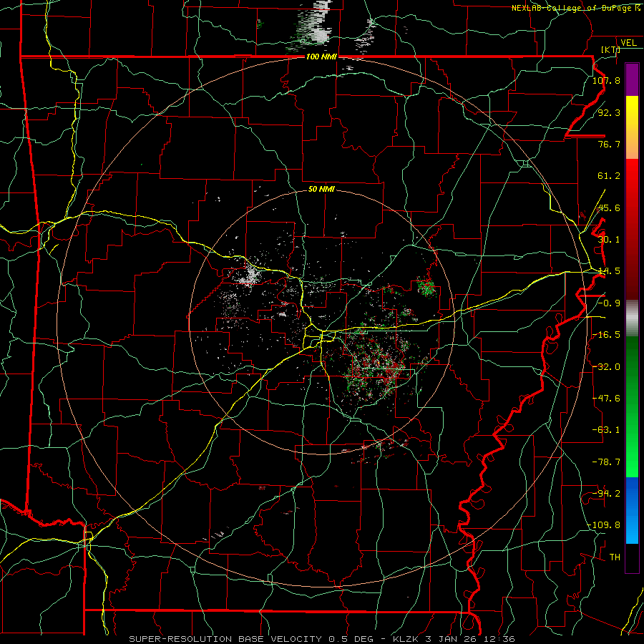Click the dense white echo cluster on radar
The height and width of the screenshot is (644, 644).
coord(250,274)
